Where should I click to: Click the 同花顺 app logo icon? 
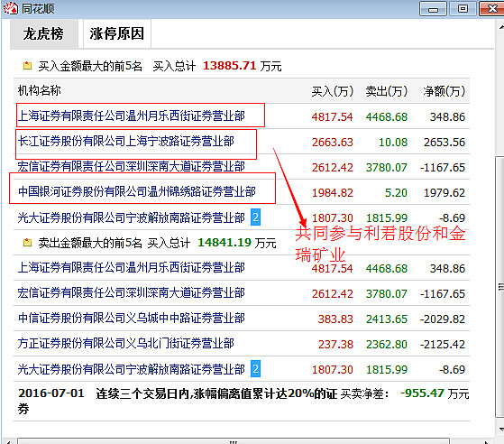click(10, 8)
